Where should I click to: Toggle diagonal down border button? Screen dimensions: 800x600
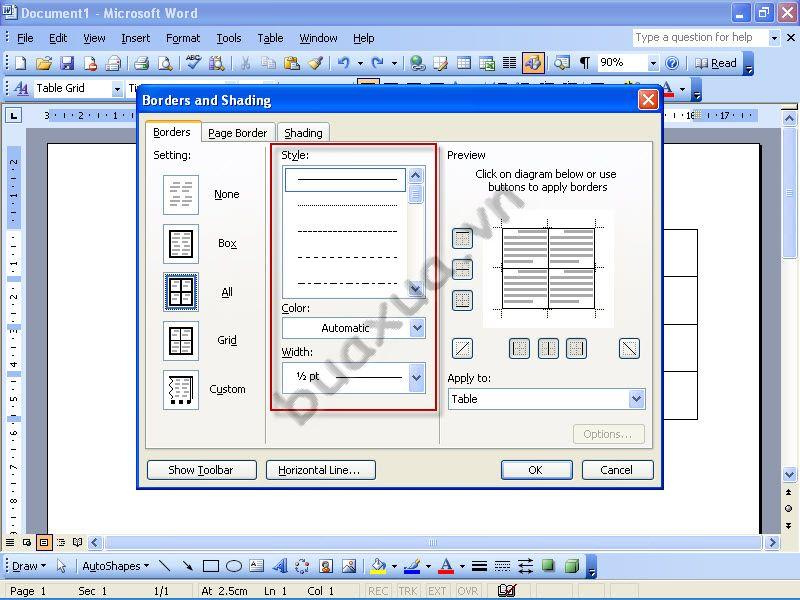click(629, 348)
